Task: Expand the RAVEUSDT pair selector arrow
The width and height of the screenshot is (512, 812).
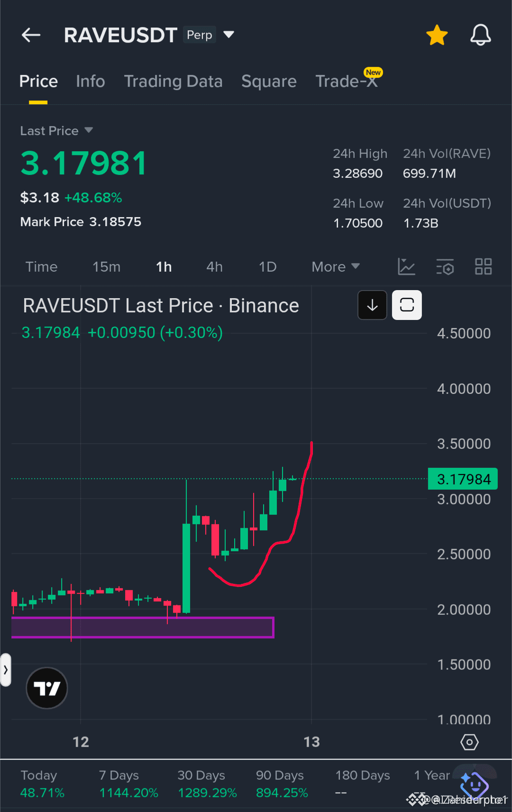Action: 229,35
